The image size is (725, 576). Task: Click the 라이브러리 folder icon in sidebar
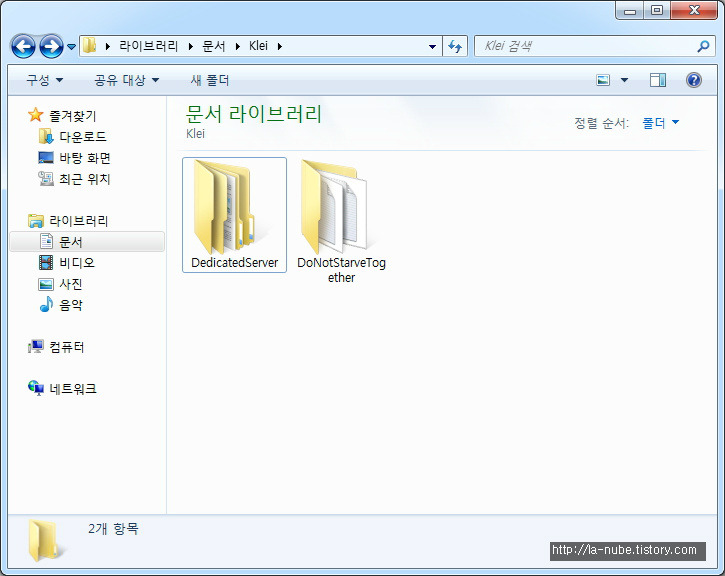click(x=36, y=221)
